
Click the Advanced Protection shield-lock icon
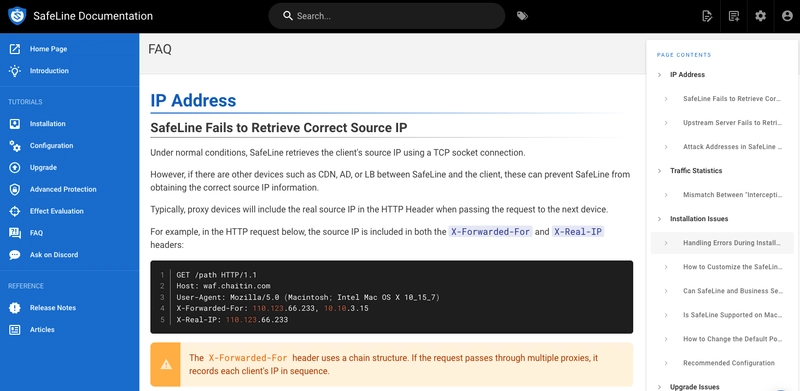tap(15, 189)
